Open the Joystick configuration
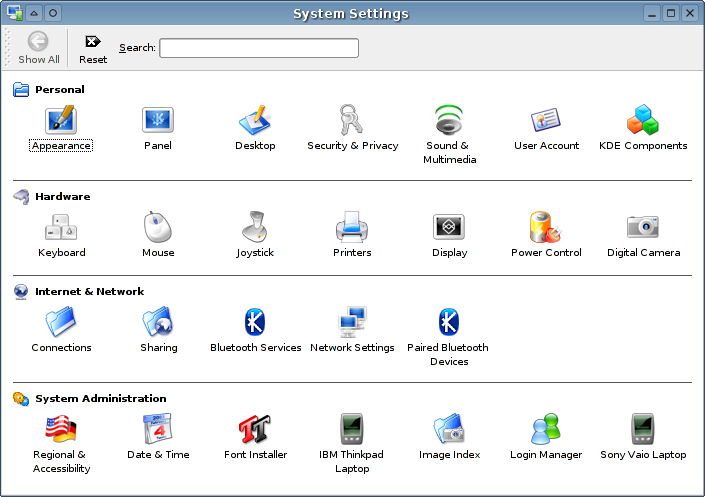This screenshot has height=497, width=705. (x=255, y=229)
